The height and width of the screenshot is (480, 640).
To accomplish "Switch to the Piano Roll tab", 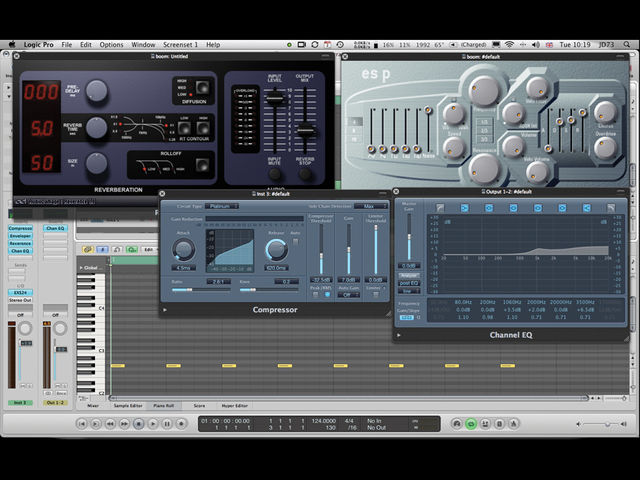I will (163, 406).
